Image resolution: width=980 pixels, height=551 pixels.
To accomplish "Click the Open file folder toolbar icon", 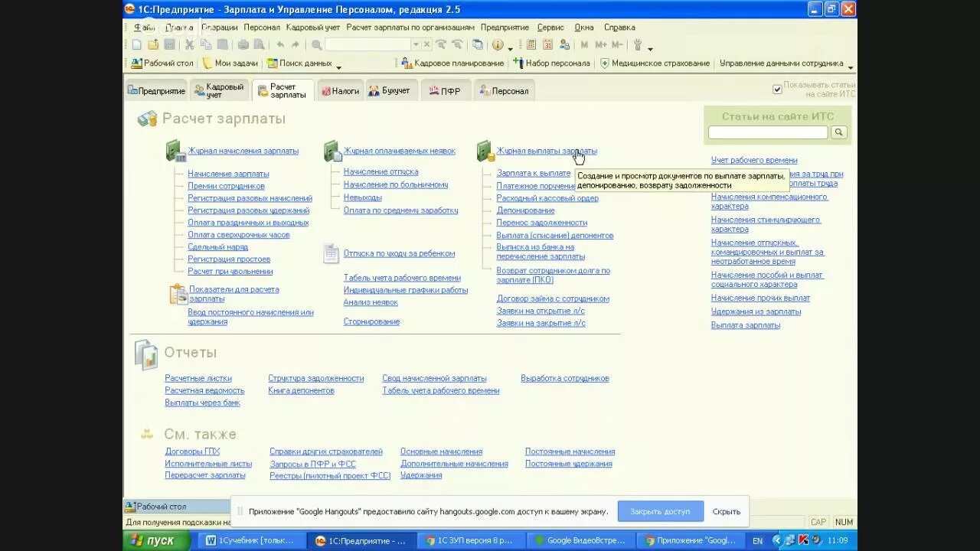I will tap(153, 44).
